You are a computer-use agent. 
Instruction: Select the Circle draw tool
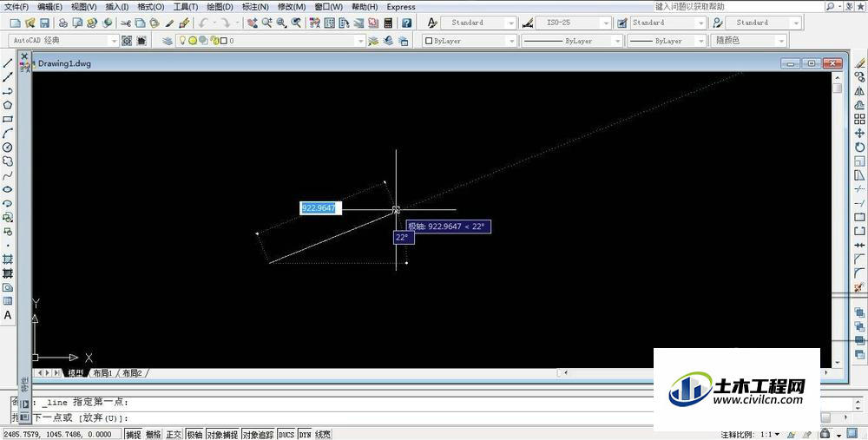point(8,148)
